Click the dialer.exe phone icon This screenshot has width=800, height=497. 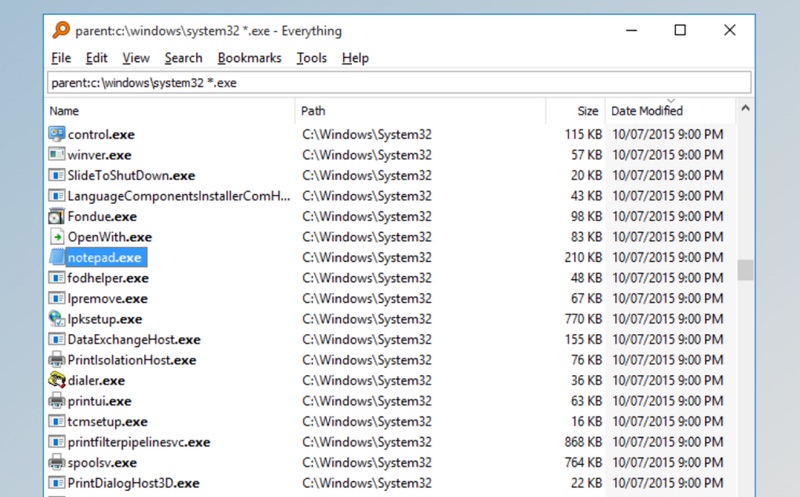pyautogui.click(x=57, y=380)
